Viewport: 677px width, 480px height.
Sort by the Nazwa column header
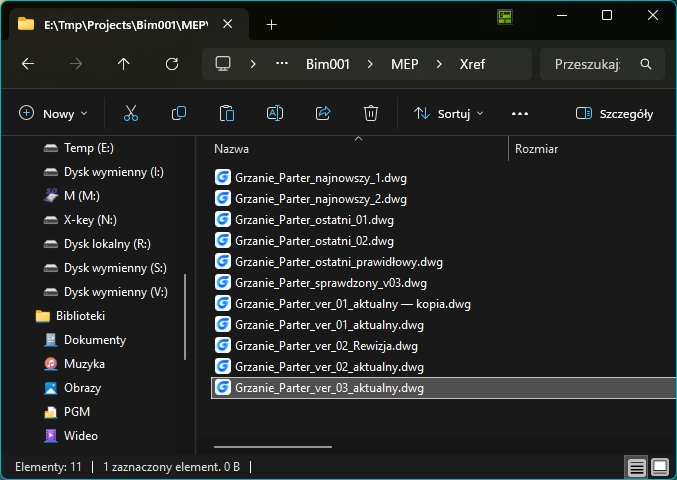(x=231, y=149)
